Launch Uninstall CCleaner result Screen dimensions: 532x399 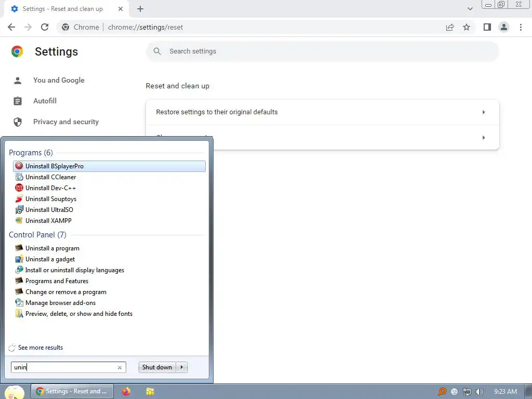pos(109,177)
